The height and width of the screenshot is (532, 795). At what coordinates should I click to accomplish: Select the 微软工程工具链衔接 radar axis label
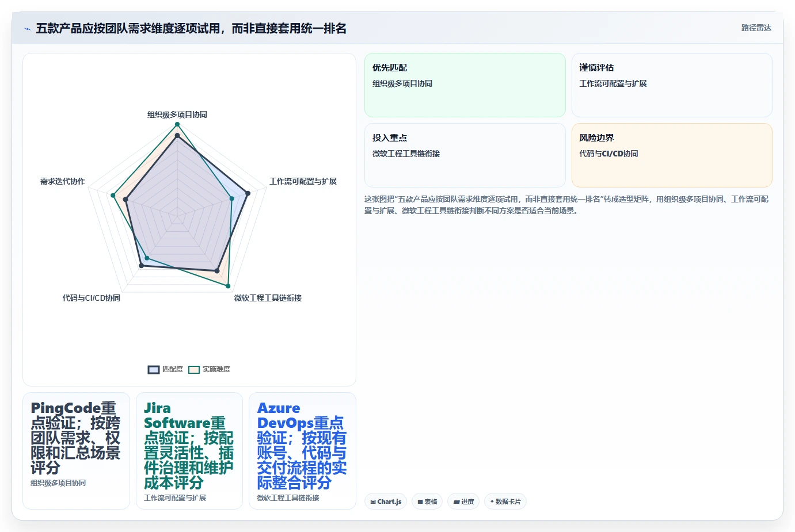[x=268, y=298]
